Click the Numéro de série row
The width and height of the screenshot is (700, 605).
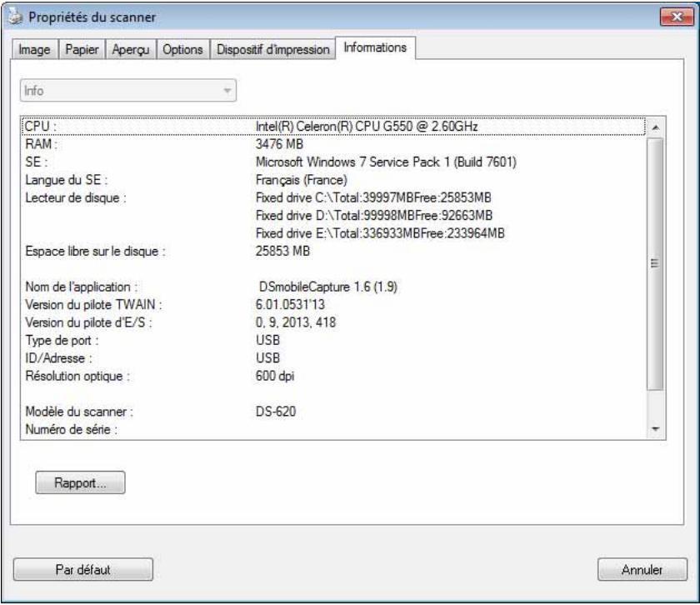pos(333,430)
